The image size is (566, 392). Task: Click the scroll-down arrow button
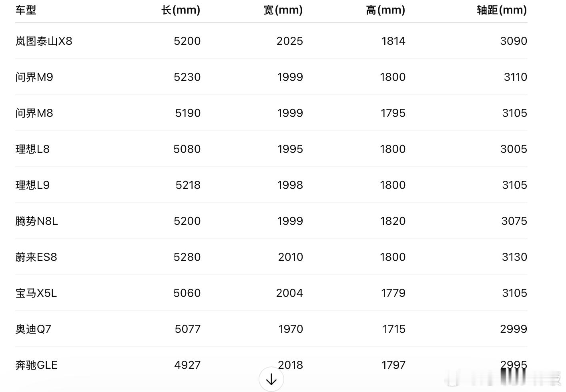coord(271,379)
